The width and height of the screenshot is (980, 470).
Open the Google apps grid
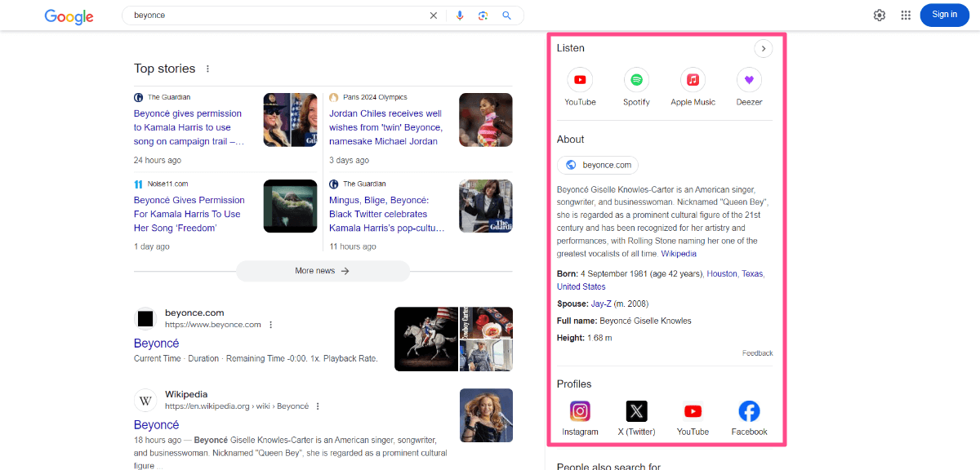[x=906, y=15]
